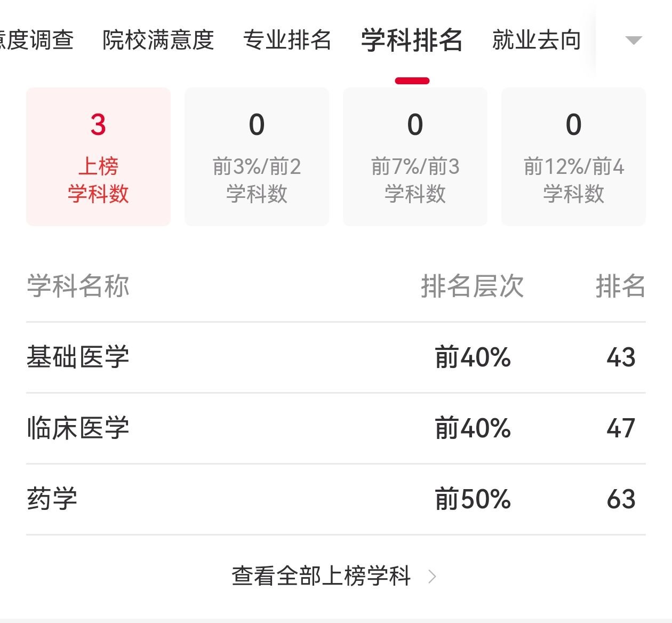Select the 上榜学科数 card
672x623 pixels.
pyautogui.click(x=98, y=157)
